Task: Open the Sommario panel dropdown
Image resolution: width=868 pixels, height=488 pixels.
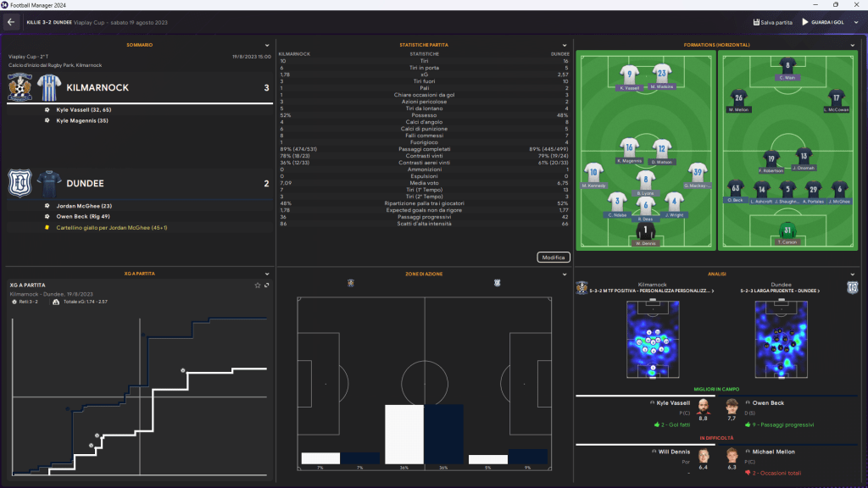Action: click(268, 45)
